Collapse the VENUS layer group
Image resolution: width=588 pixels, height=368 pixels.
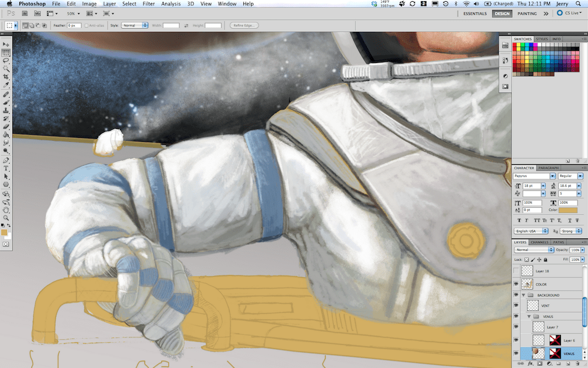[529, 317]
